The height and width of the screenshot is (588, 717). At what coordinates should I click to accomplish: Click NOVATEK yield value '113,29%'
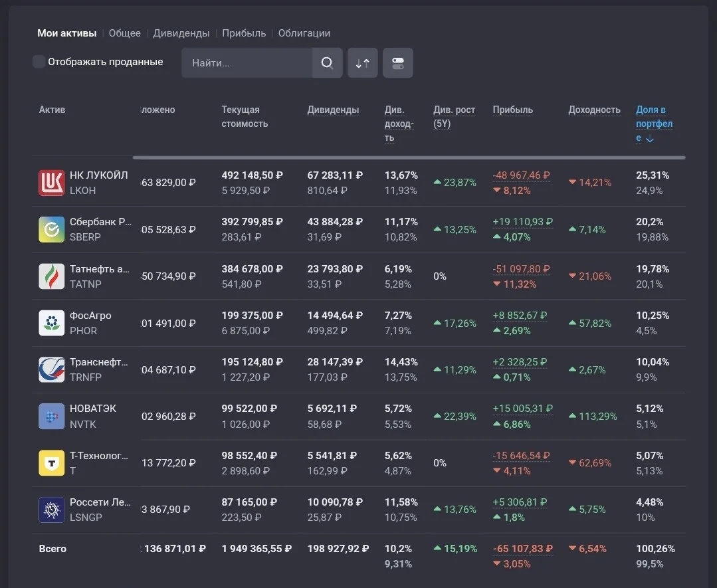597,416
